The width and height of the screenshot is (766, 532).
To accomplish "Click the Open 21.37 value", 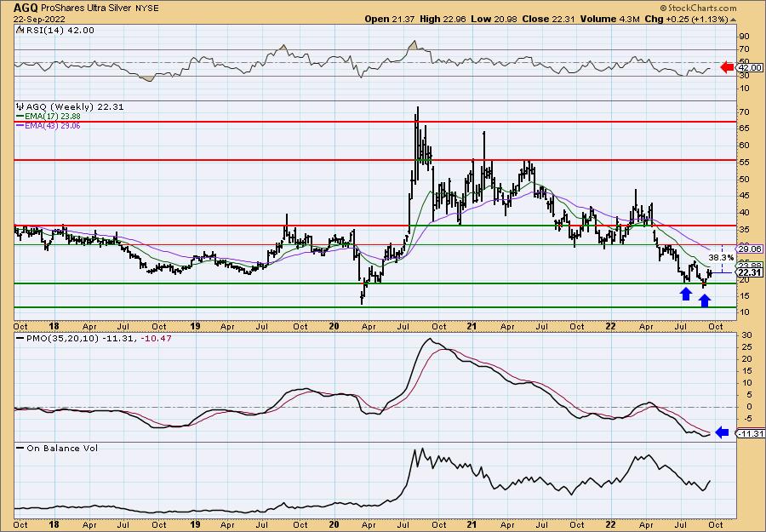I will coord(391,19).
